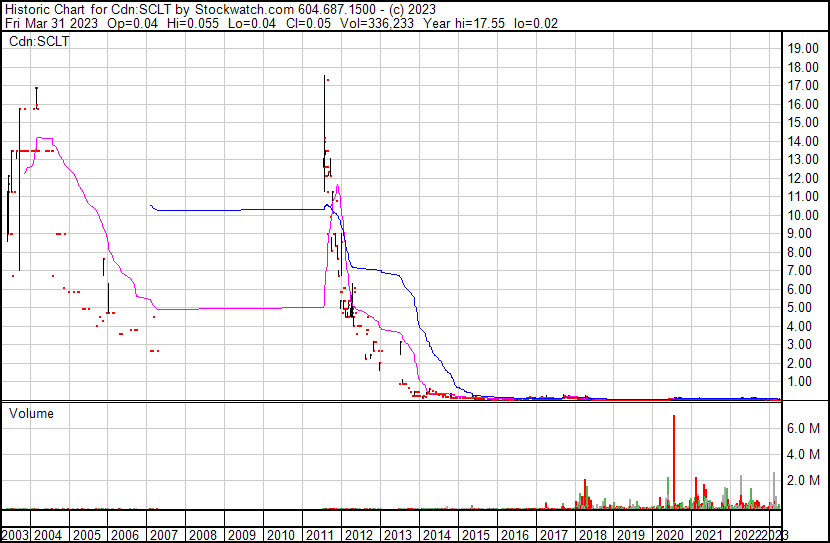This screenshot has height=543, width=830.
Task: Click the 6.0 M volume axis label
Action: [803, 428]
